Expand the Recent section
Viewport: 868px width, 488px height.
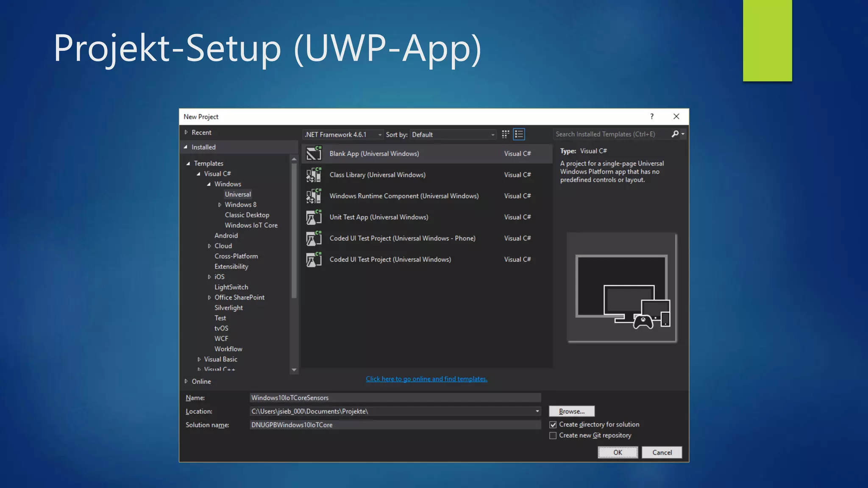pyautogui.click(x=186, y=132)
